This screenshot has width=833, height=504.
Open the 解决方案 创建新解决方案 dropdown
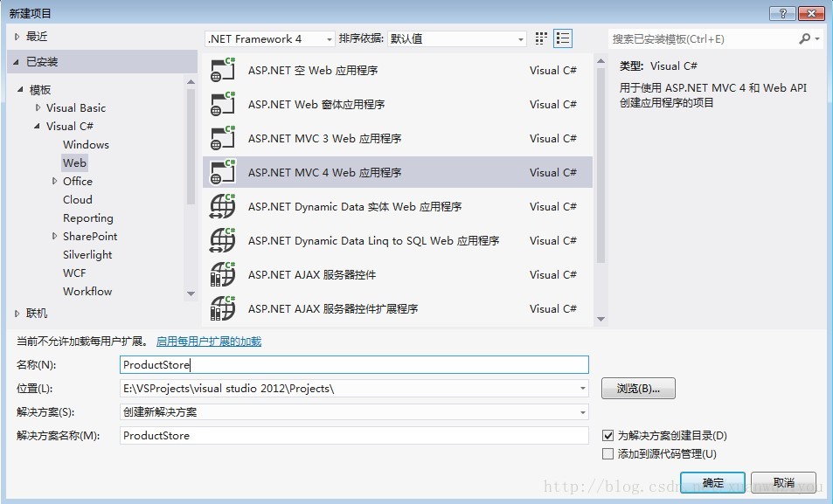(x=583, y=412)
